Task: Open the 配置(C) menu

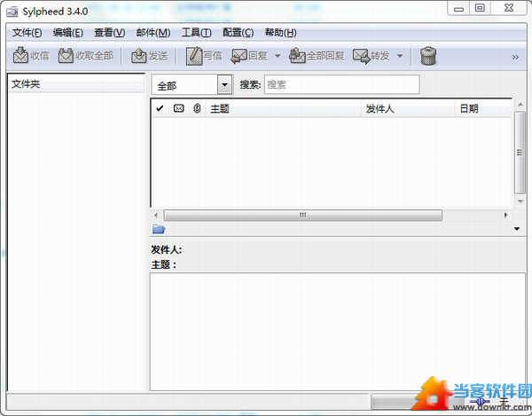Action: coord(239,33)
